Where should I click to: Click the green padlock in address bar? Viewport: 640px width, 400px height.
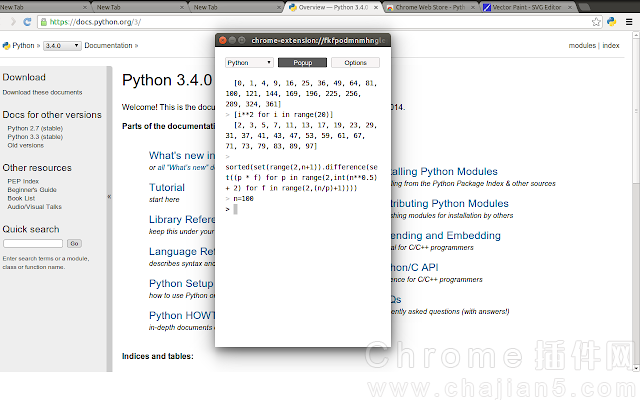tap(44, 22)
